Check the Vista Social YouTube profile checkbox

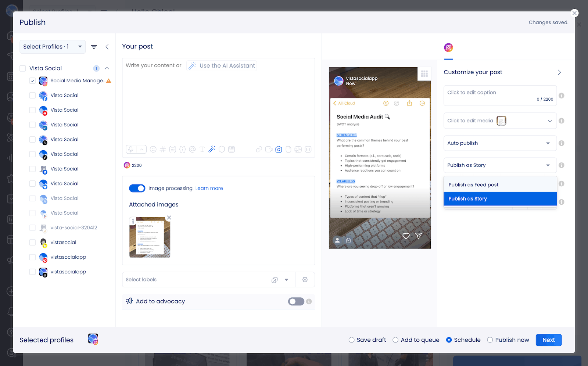(x=32, y=110)
